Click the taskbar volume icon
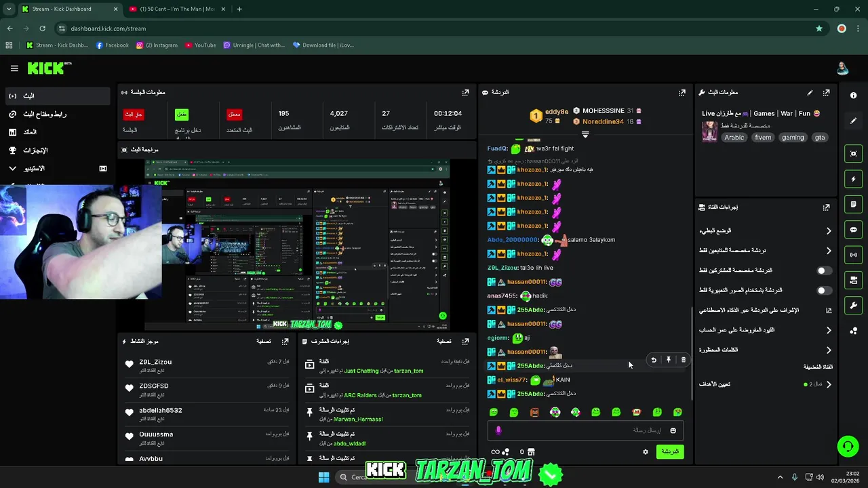This screenshot has width=868, height=488. [820, 477]
